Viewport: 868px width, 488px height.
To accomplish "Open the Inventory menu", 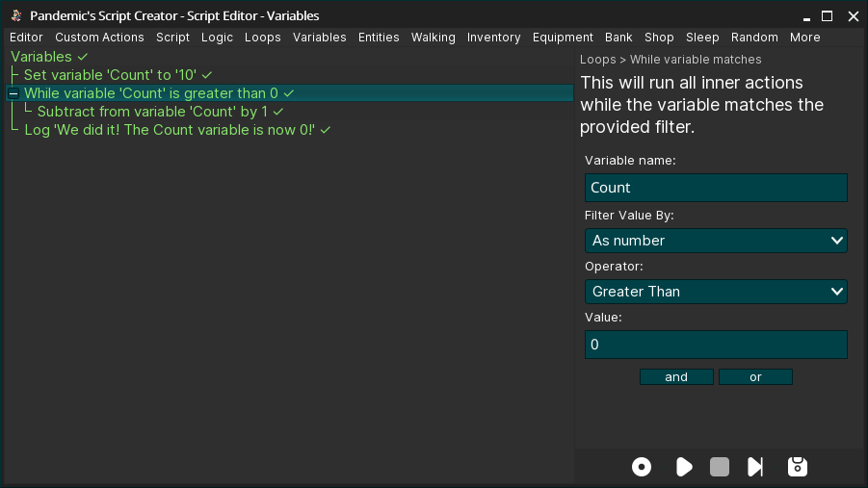I will [494, 38].
